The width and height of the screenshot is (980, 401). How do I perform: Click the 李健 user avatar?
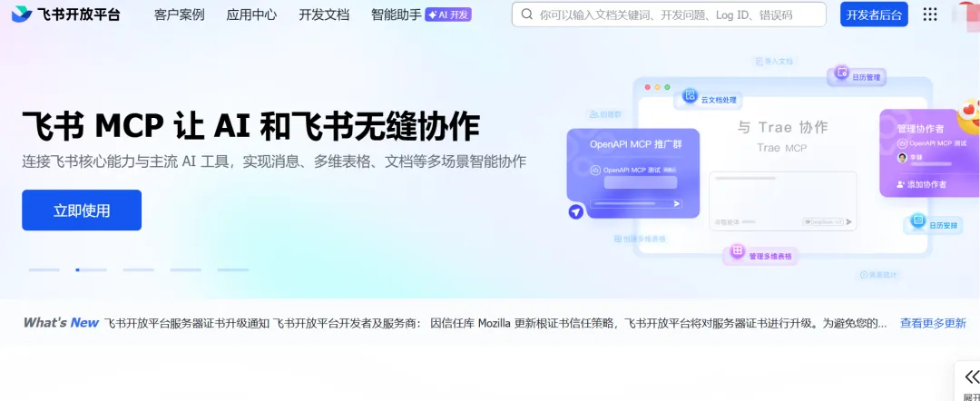[902, 157]
